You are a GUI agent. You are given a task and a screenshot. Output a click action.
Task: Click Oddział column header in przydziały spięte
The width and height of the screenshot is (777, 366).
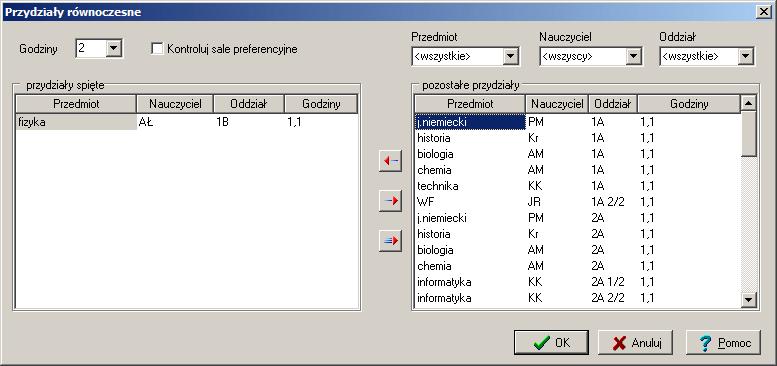[x=249, y=104]
